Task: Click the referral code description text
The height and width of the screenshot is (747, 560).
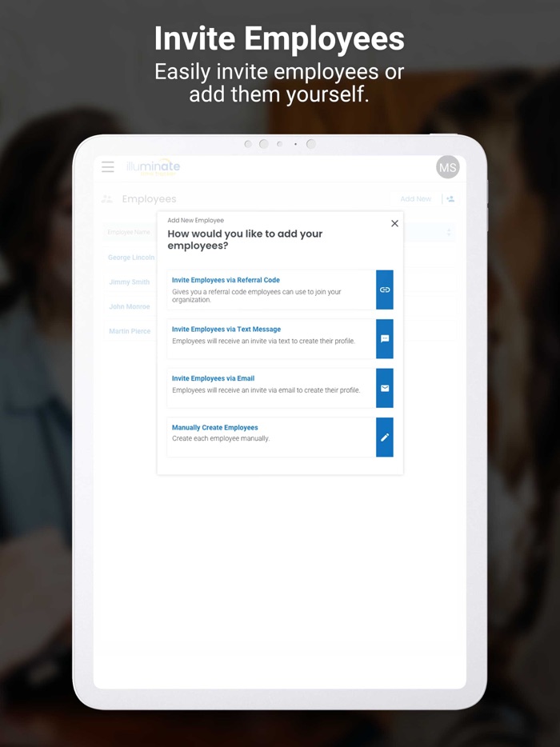Action: click(x=257, y=296)
